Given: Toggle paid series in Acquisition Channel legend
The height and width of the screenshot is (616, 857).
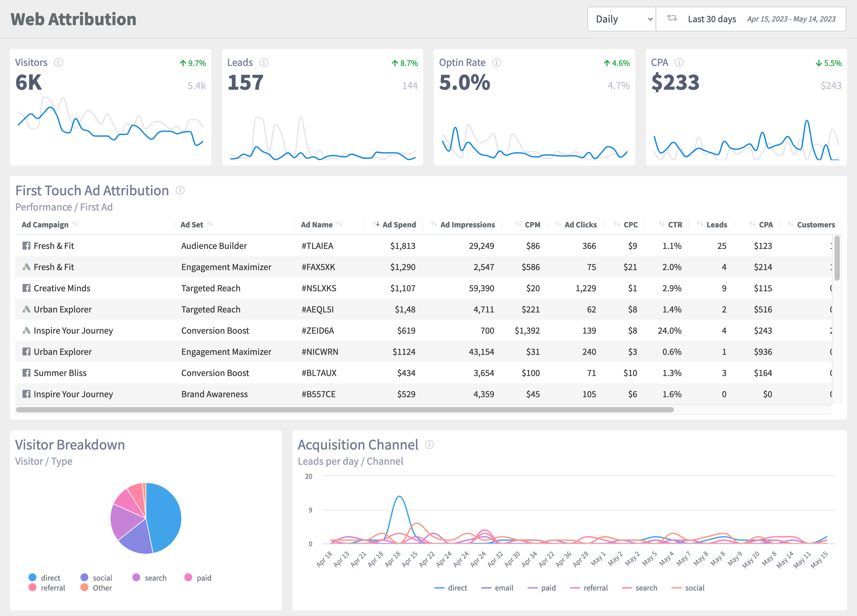Looking at the screenshot, I should 541,588.
